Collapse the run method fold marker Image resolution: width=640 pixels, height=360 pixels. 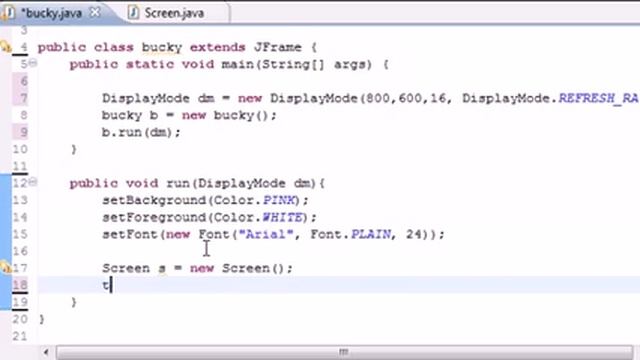(x=33, y=182)
